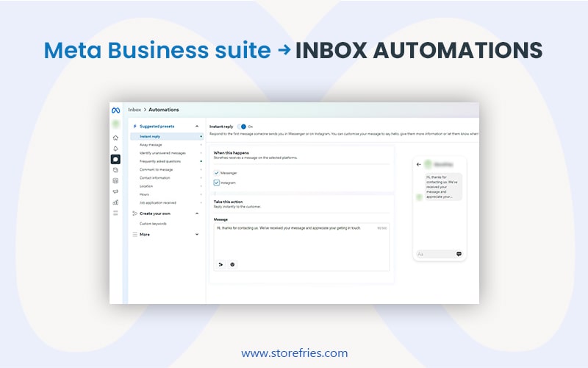Toggle the Instant reply switch off
The height and width of the screenshot is (368, 588).
243,127
